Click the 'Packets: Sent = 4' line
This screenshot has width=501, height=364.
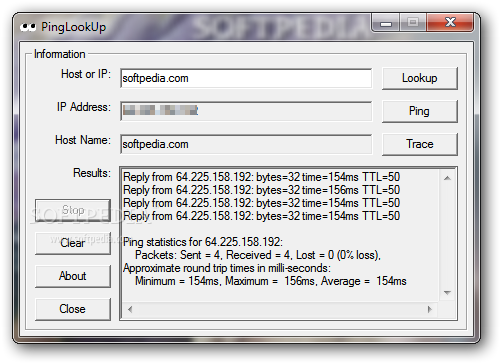click(258, 255)
